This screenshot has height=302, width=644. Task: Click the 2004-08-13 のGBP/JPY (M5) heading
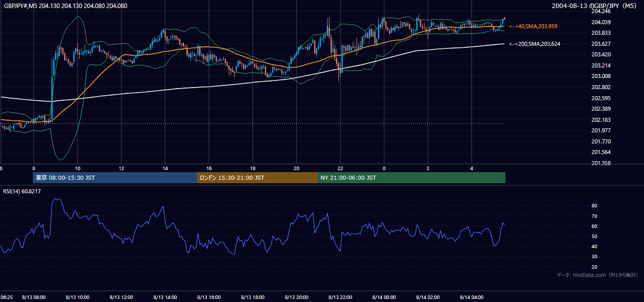(595, 6)
